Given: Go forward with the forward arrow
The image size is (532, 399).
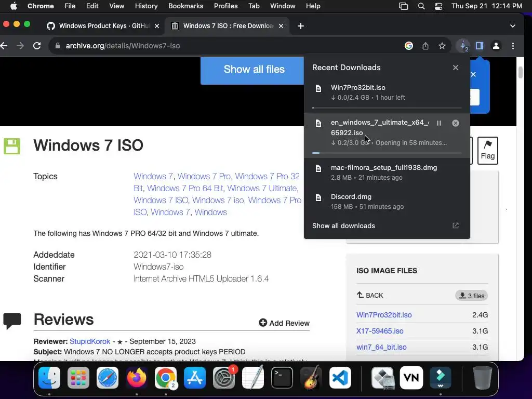Looking at the screenshot, I should (20, 46).
